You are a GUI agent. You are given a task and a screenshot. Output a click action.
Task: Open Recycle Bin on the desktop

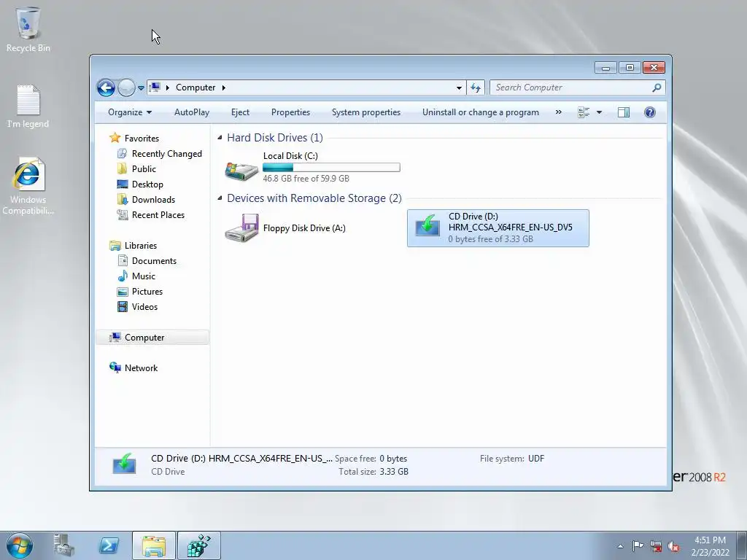pos(28,29)
